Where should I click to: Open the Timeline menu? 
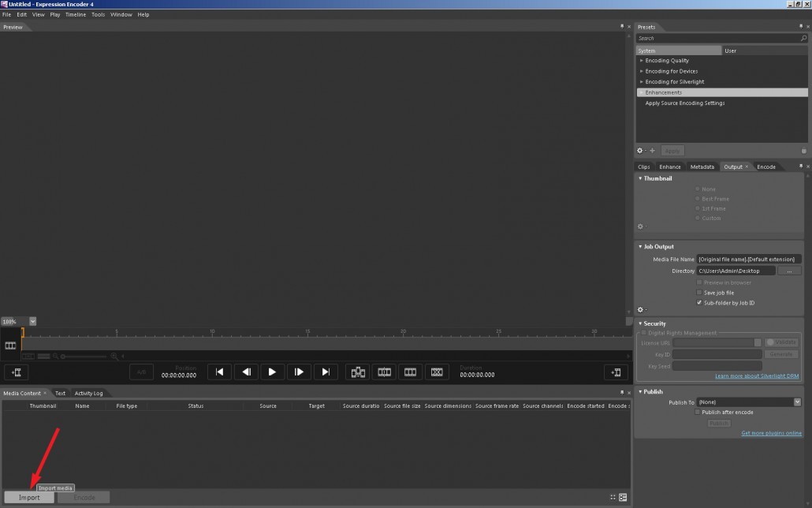[x=76, y=14]
